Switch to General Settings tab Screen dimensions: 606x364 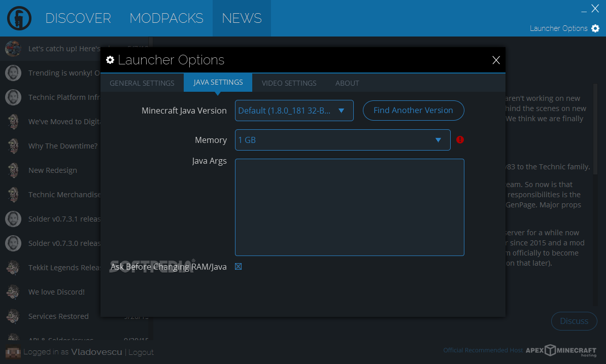click(x=142, y=83)
